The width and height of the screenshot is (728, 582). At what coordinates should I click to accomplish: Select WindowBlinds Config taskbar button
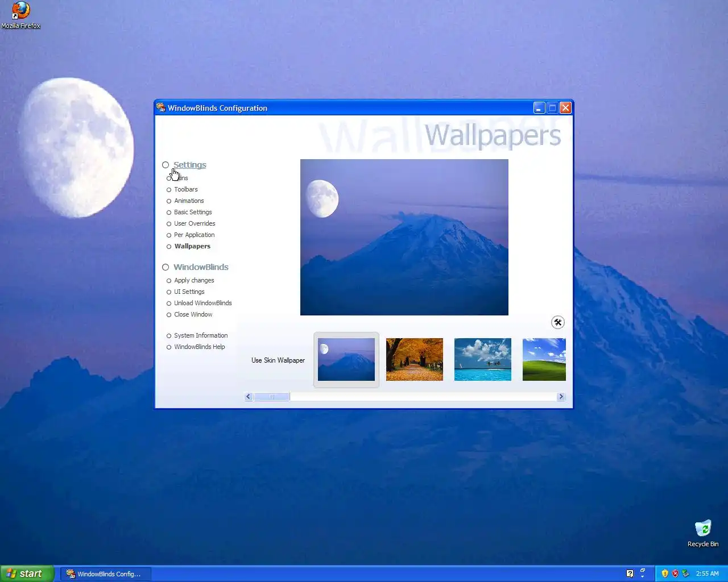coord(105,574)
